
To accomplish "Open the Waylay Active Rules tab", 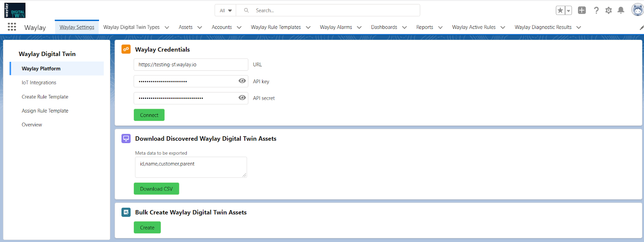I will tap(474, 27).
